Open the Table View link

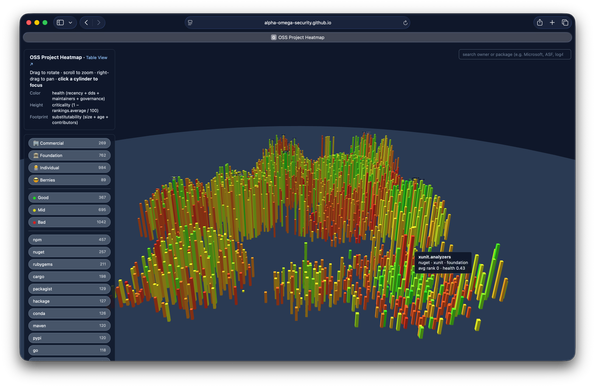pyautogui.click(x=96, y=58)
